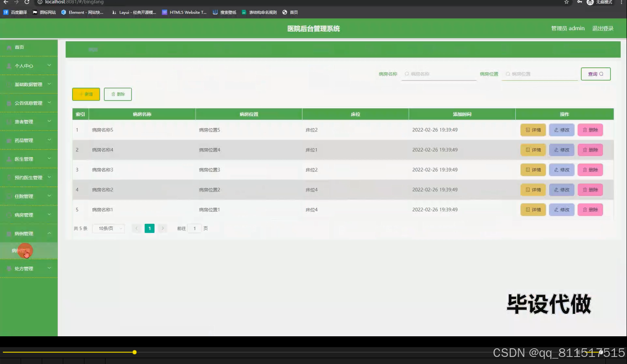Click pink 删除 for 病房名称4 row
The image size is (627, 364).
(x=590, y=150)
